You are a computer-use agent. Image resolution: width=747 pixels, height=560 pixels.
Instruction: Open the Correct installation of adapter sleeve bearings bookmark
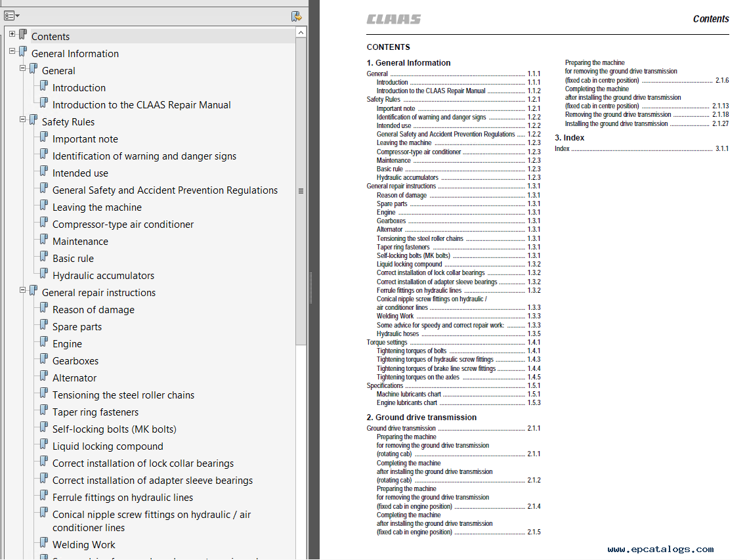(152, 481)
